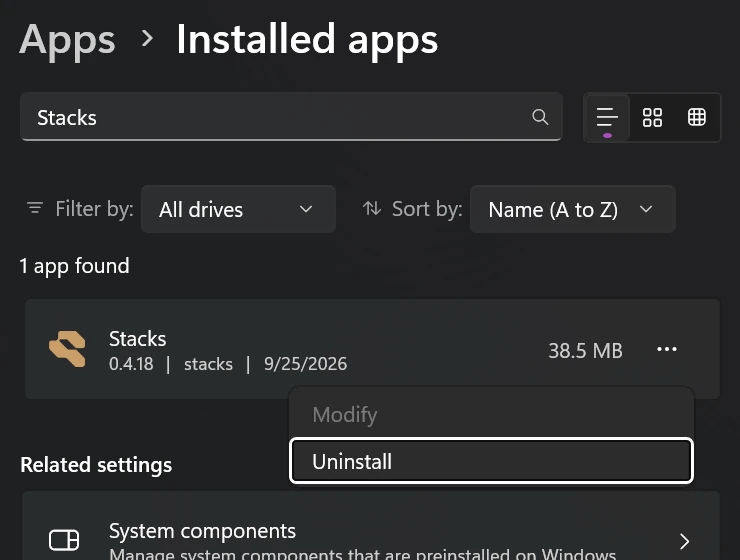Switch to table view layout
Image resolution: width=740 pixels, height=560 pixels.
(x=697, y=117)
